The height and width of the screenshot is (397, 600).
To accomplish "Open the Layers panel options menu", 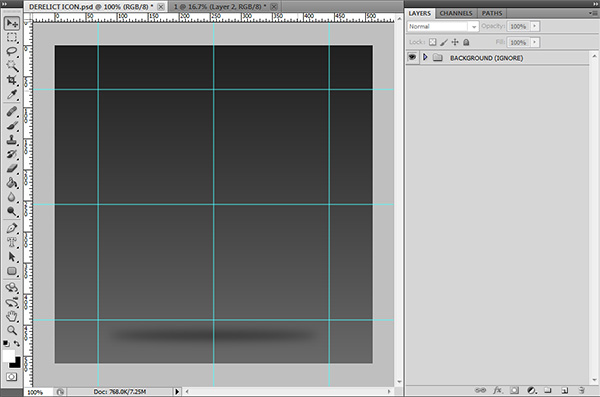I will [x=593, y=13].
